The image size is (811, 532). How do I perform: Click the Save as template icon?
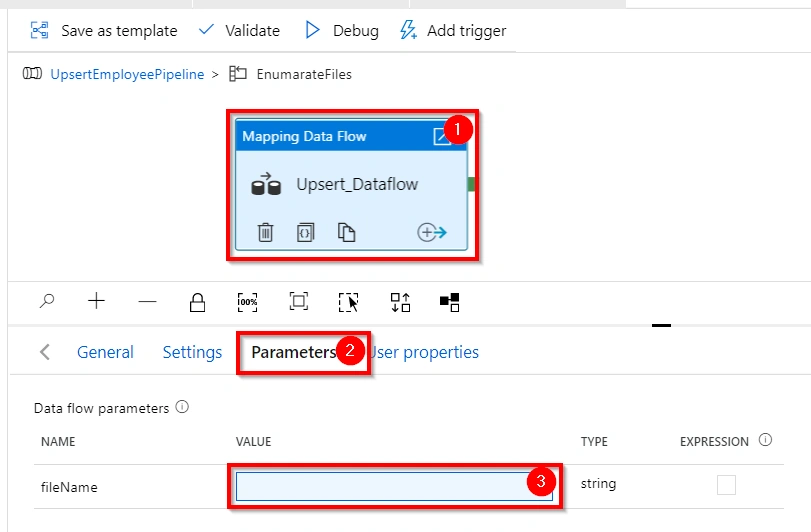coord(39,31)
